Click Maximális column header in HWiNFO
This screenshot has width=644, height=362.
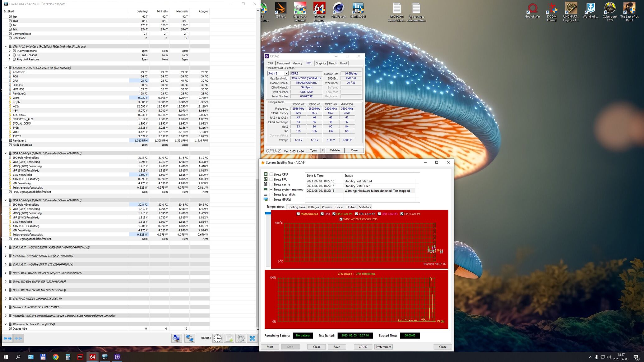pos(182,11)
